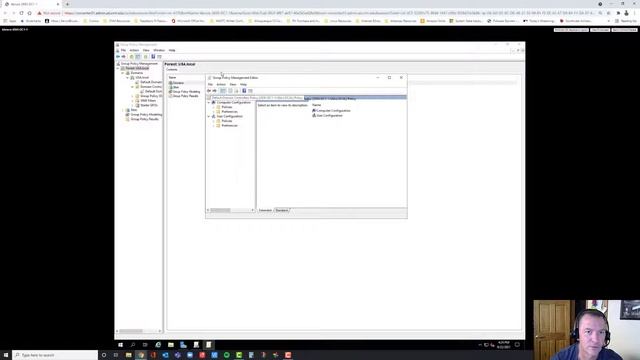The width and height of the screenshot is (640, 360).
Task: Click Forward arrow in Group Policy Management toolbar
Action: pyautogui.click(x=124, y=57)
